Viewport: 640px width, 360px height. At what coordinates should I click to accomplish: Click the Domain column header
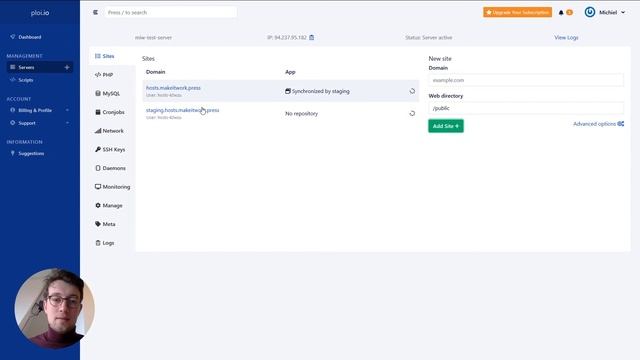coord(156,72)
